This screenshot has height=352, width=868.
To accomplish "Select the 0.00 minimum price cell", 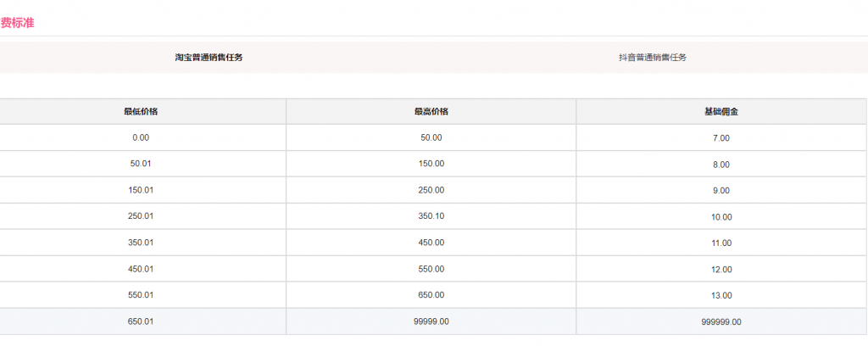I will (141, 137).
